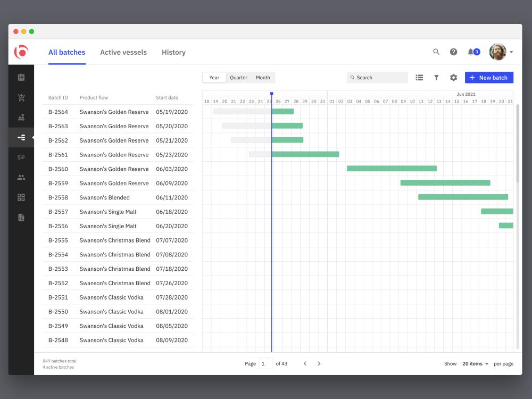The image size is (532, 399).
Task: Sort by Product flow column header
Action: click(94, 98)
